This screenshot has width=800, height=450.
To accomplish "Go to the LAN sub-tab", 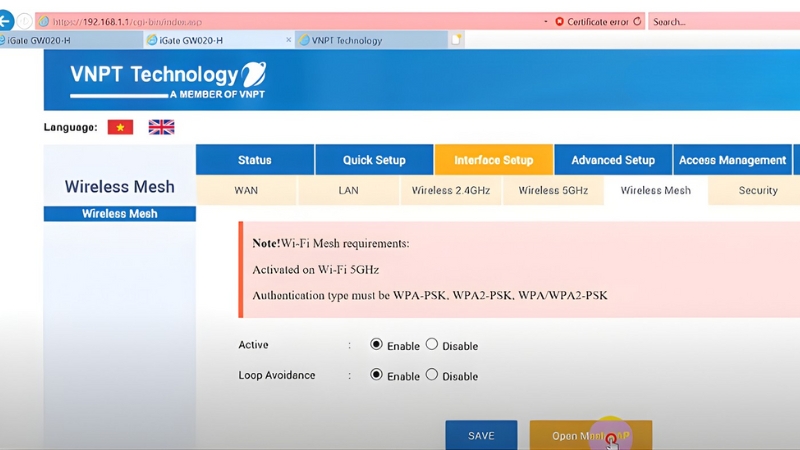I will [348, 190].
